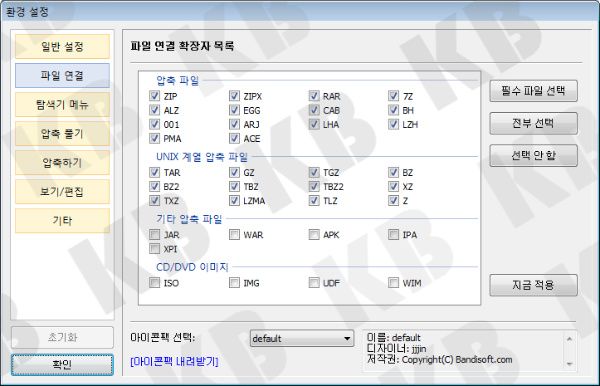Toggle the GZ checkbox
600x386 pixels.
234,172
